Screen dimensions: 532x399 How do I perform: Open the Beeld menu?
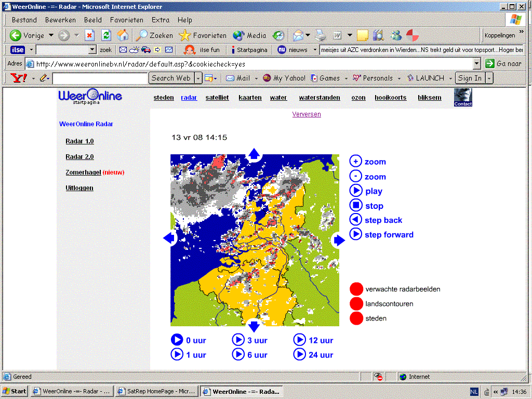click(93, 20)
